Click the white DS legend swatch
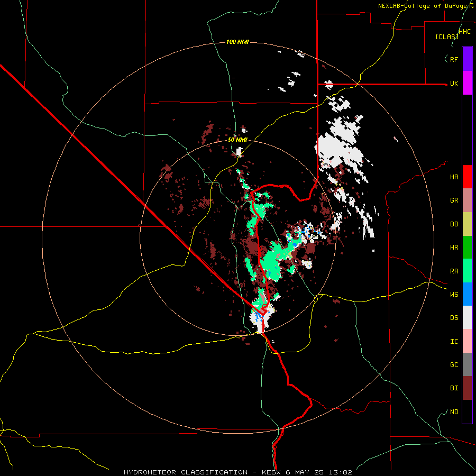Viewport: 476px width, 476px height. [x=467, y=317]
